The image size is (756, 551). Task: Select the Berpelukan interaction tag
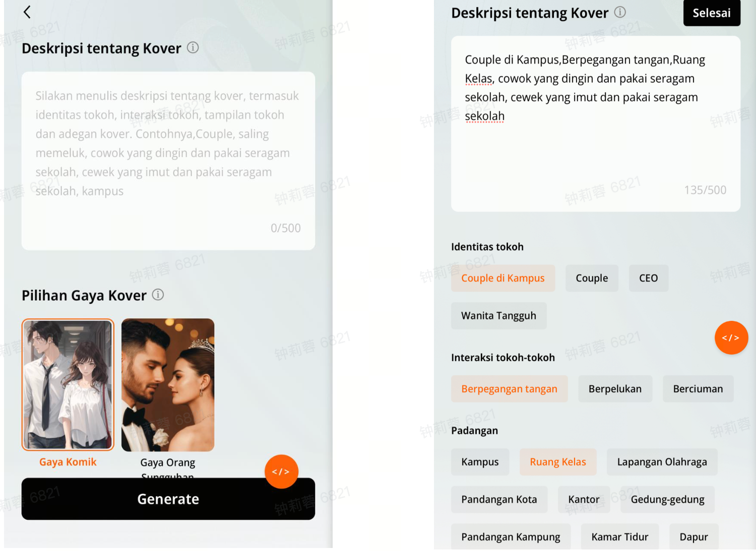click(615, 389)
